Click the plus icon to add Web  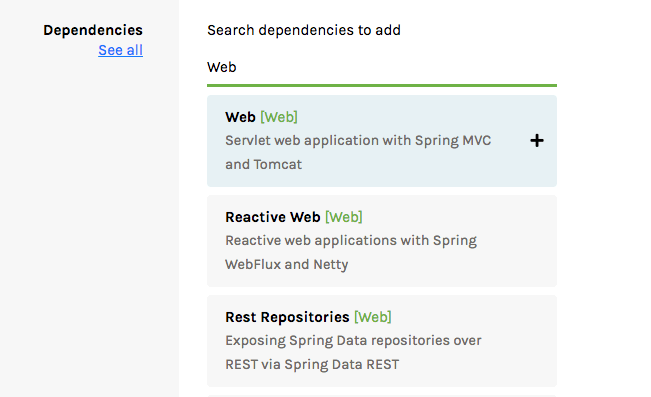click(537, 140)
